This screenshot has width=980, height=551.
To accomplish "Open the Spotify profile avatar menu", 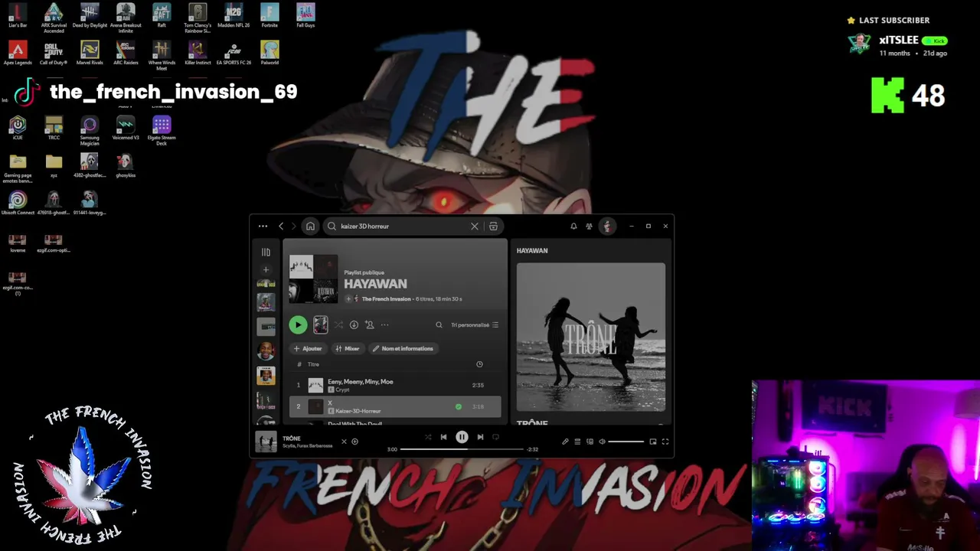I will (607, 227).
